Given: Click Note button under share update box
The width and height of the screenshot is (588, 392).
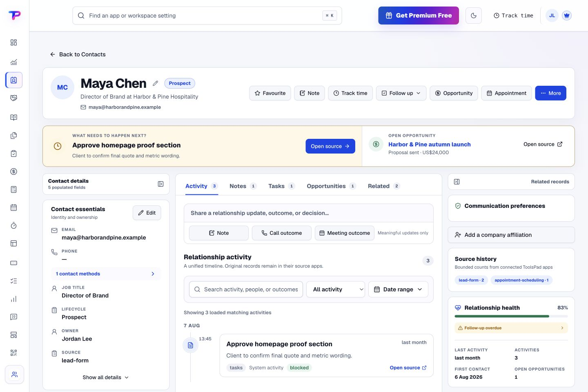Looking at the screenshot, I should point(219,233).
